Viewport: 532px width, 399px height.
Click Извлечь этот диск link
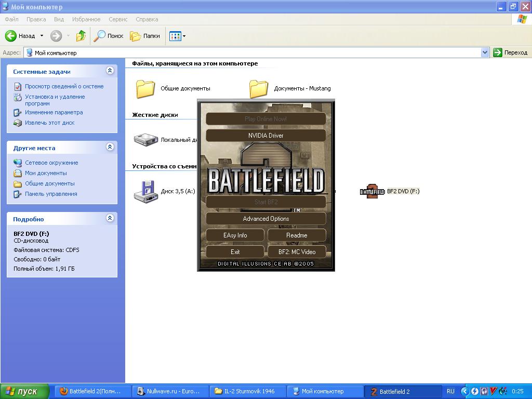point(49,123)
